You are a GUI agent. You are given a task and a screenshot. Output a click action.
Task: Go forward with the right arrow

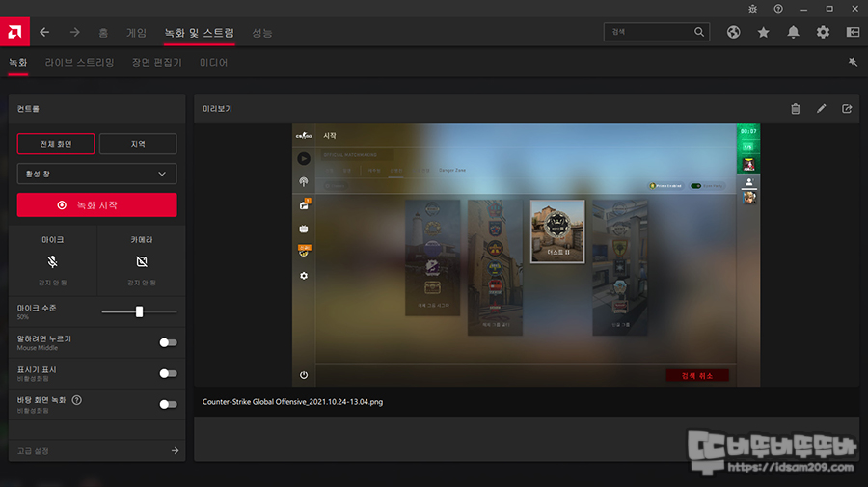pos(74,32)
